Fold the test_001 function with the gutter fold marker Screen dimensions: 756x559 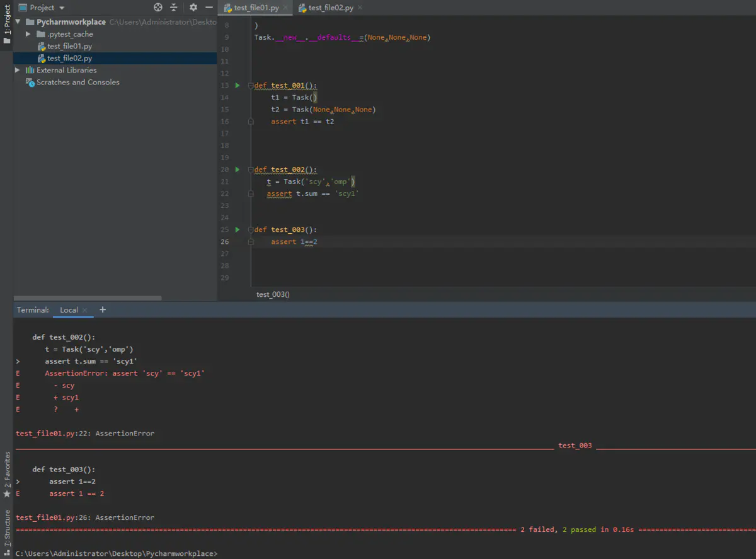(x=251, y=85)
